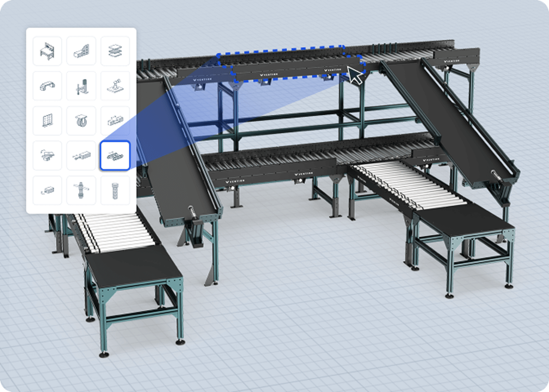Choose the leveling foot part icon
The width and height of the screenshot is (549, 392).
tap(81, 190)
